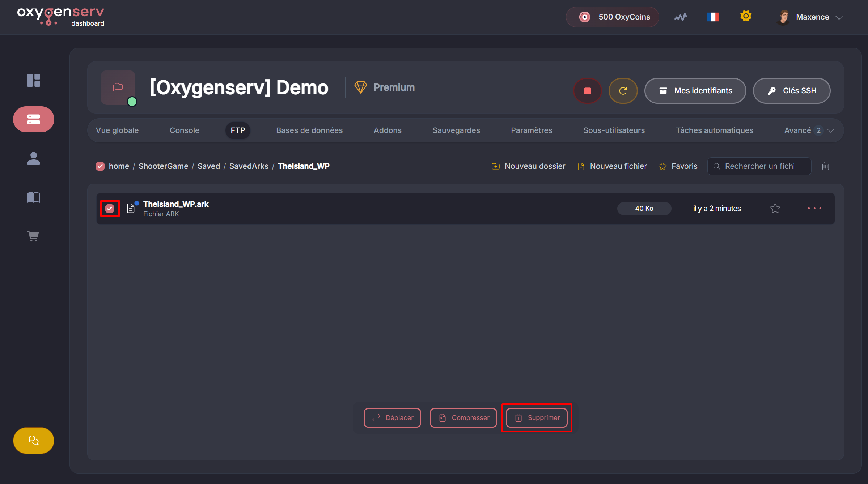Click the Supprimer button
868x484 pixels.
click(x=537, y=418)
